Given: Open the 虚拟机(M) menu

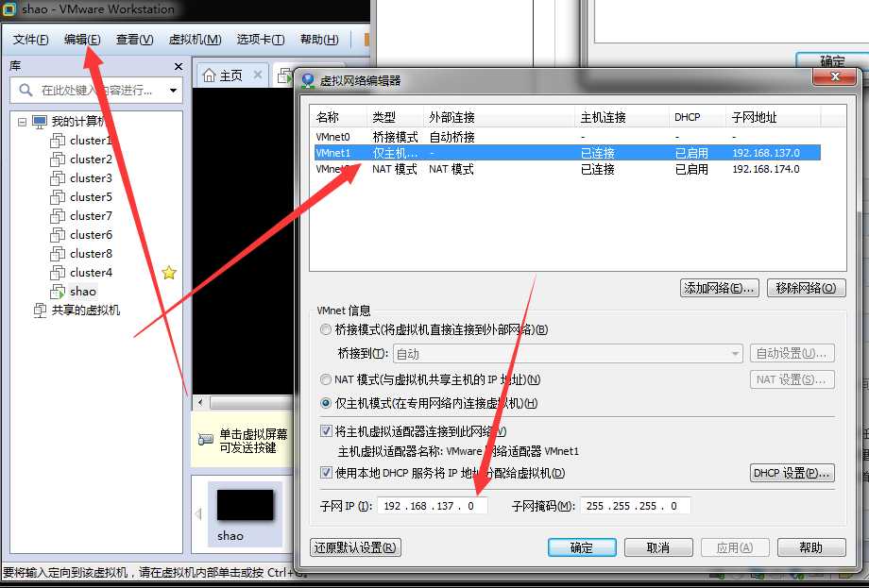Looking at the screenshot, I should pos(196,40).
